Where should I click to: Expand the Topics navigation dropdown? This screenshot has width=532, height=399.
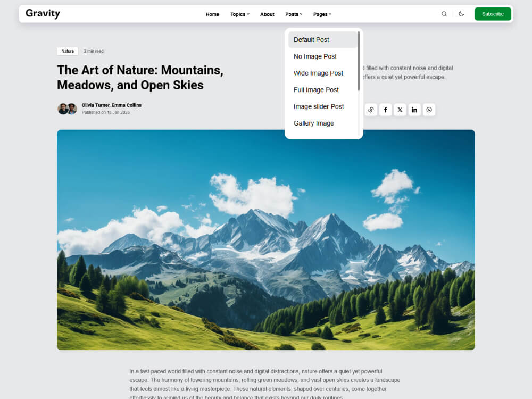click(240, 14)
